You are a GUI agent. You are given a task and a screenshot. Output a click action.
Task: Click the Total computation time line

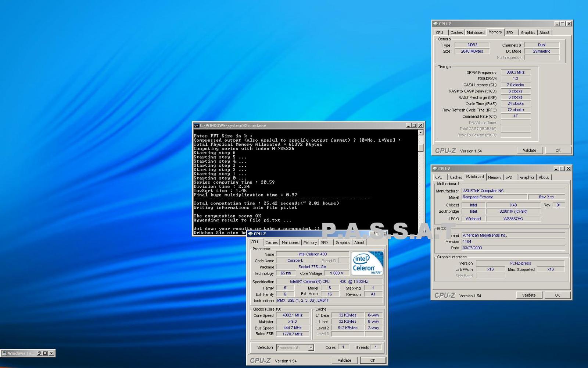tap(266, 204)
